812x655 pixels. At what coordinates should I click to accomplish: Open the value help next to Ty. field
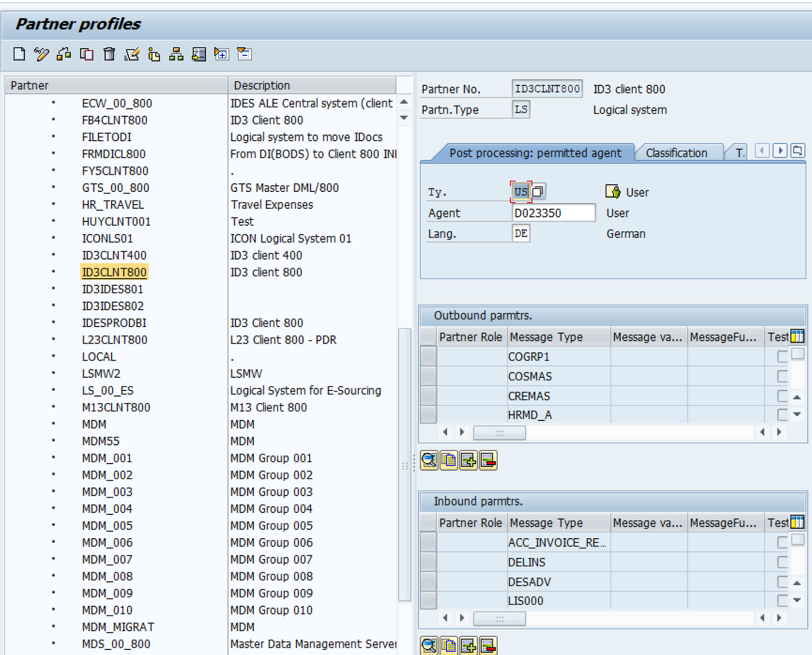(538, 191)
